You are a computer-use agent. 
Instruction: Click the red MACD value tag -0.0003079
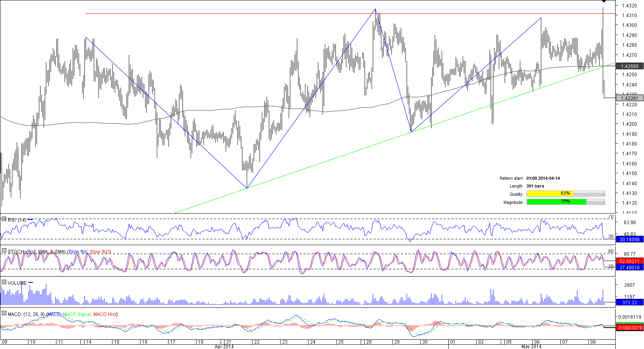pos(629,328)
